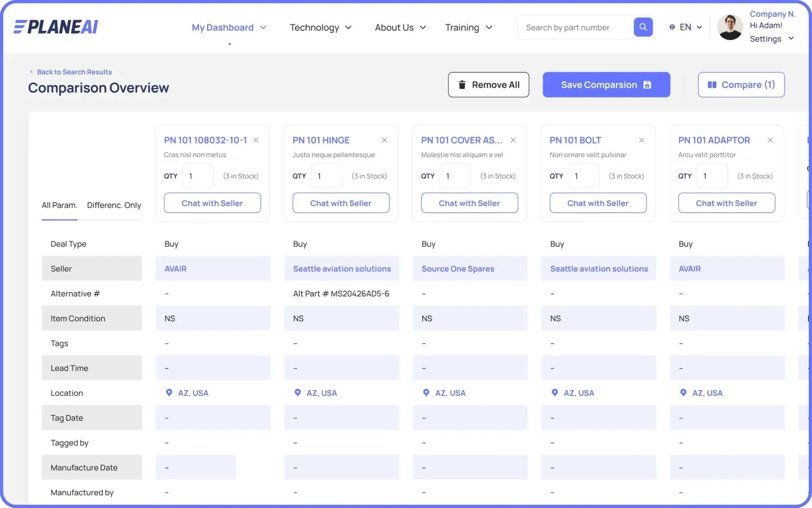
Task: Switch to the Differenc. Only tab
Action: (x=114, y=205)
